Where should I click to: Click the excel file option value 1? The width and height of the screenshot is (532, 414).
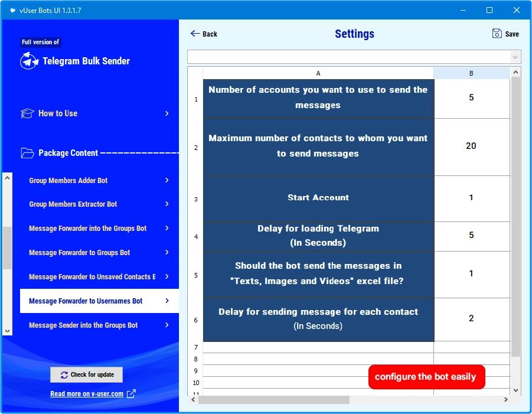pyautogui.click(x=472, y=275)
